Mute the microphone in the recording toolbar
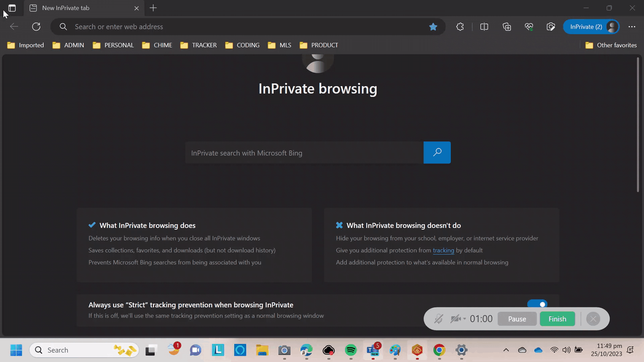Image resolution: width=644 pixels, height=362 pixels. click(438, 319)
